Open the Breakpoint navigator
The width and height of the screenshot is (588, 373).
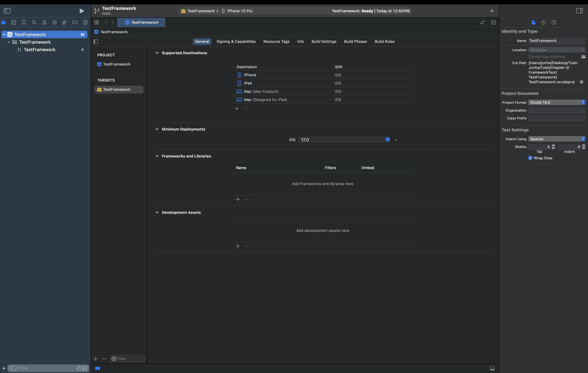[75, 23]
